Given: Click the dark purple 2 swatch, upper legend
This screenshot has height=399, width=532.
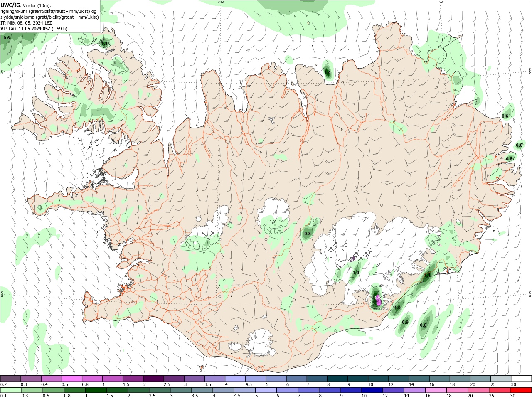Looking at the screenshot, I should point(153,379).
